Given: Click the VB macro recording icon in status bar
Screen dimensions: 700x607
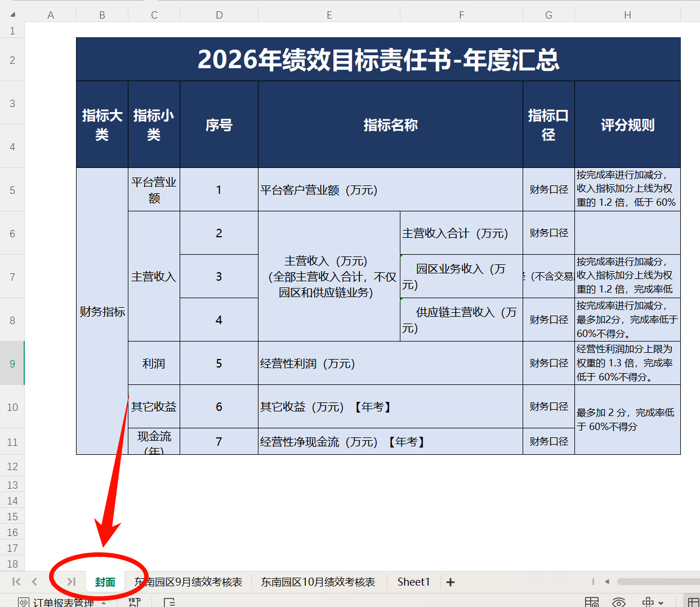Looking at the screenshot, I should click(133, 602).
